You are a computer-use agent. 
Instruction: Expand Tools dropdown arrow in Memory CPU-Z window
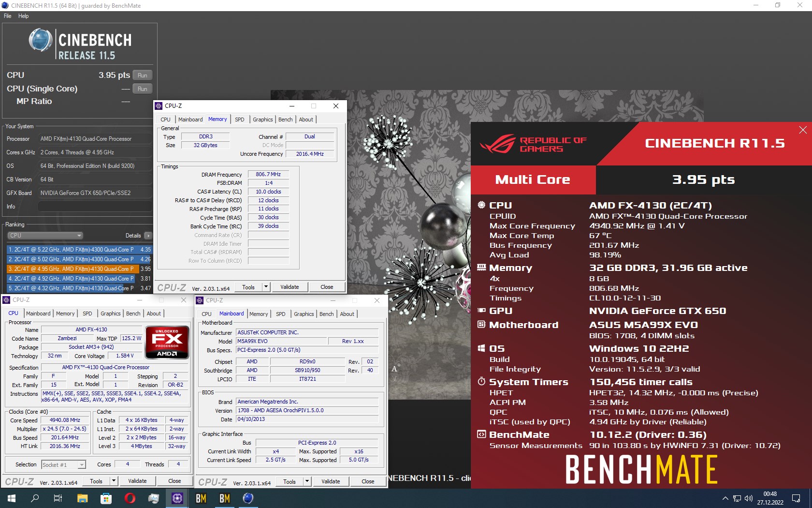pos(265,287)
